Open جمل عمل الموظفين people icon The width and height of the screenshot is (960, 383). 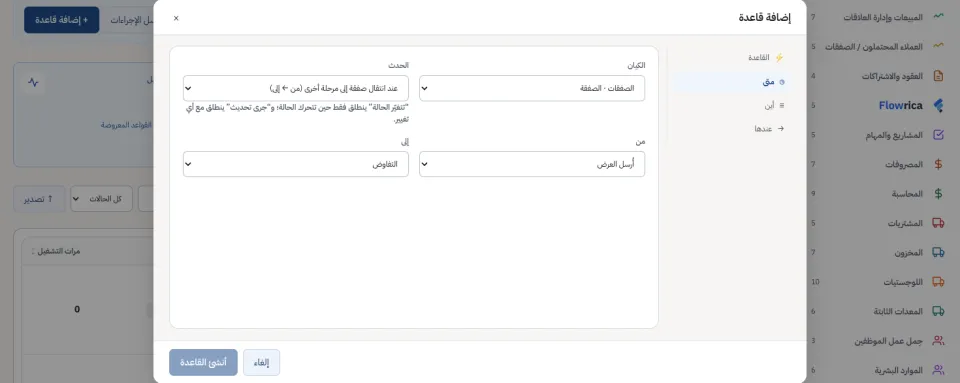pyautogui.click(x=938, y=341)
